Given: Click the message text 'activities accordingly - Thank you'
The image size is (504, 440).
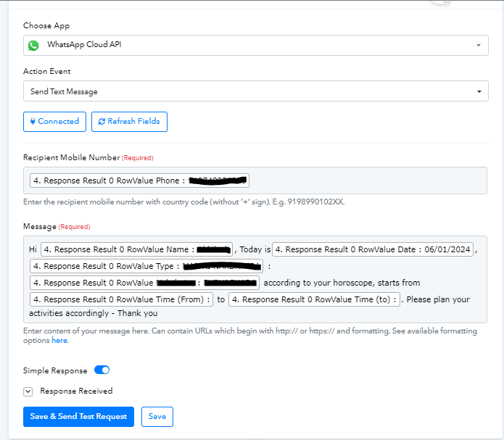Looking at the screenshot, I should [94, 313].
